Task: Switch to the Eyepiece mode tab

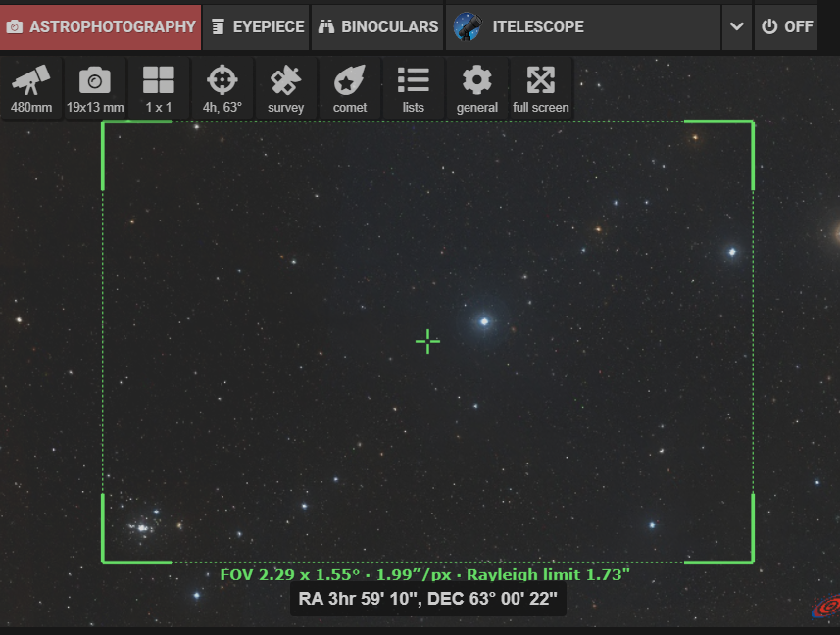Action: 256,26
